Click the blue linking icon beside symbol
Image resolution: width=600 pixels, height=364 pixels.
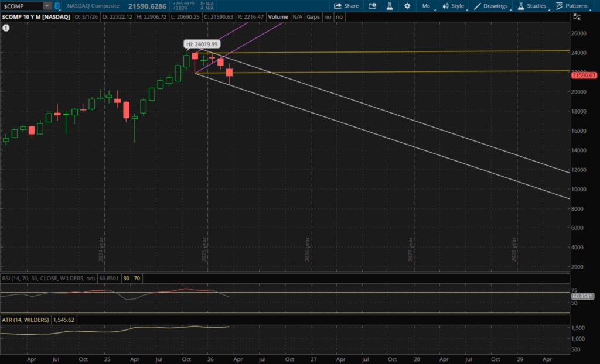tap(57, 6)
